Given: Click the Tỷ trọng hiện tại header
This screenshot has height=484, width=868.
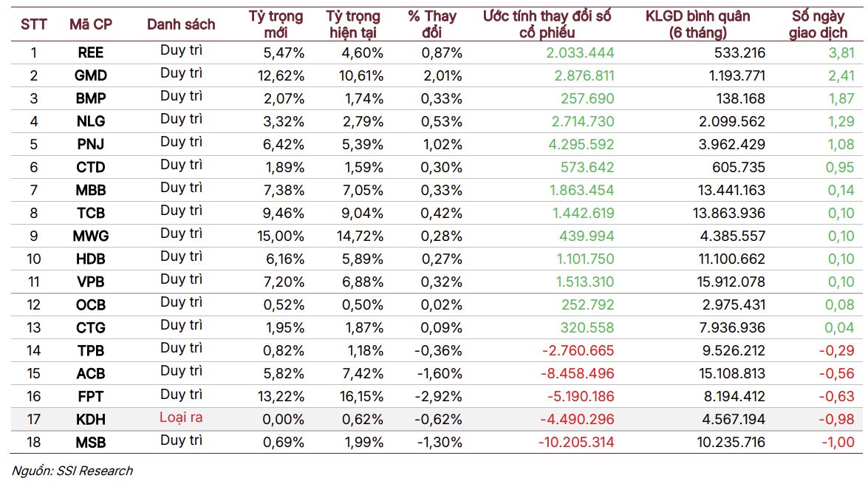Looking at the screenshot, I should tap(353, 24).
